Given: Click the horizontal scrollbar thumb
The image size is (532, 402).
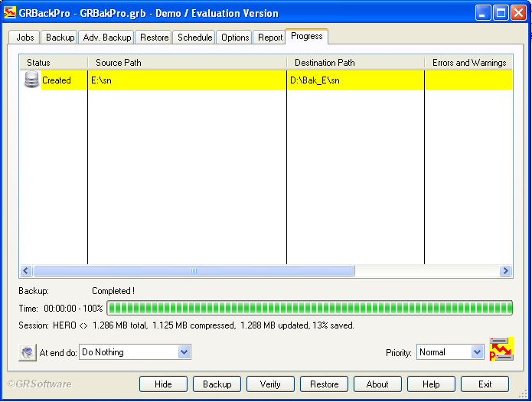Looking at the screenshot, I should (194, 270).
